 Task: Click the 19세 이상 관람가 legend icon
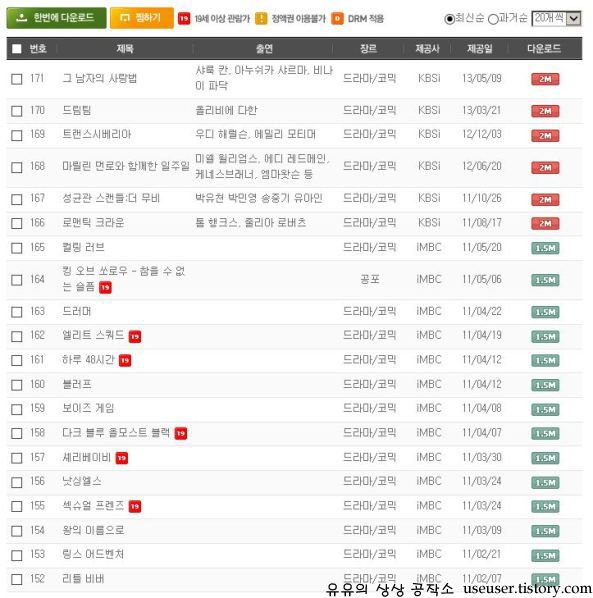coord(184,18)
